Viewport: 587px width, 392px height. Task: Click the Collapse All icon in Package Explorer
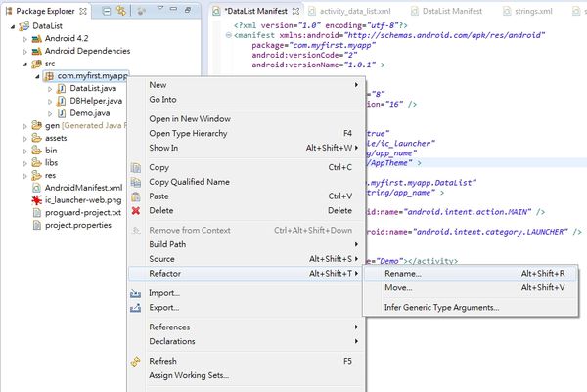[x=107, y=11]
